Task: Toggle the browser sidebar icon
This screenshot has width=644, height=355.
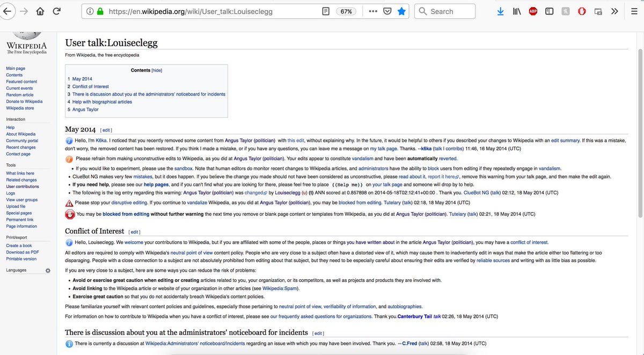Action: [x=549, y=11]
